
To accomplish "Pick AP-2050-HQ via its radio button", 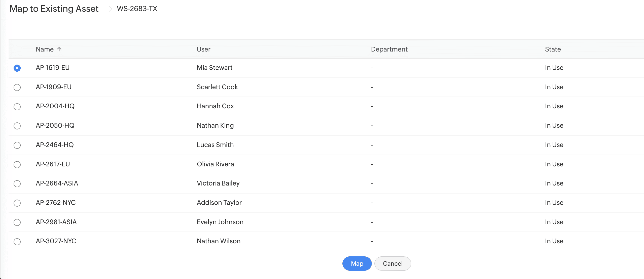I will (17, 126).
